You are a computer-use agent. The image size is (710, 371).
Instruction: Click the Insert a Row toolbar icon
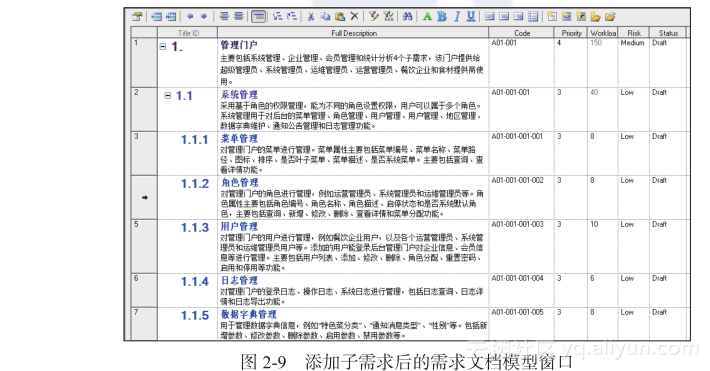[156, 17]
